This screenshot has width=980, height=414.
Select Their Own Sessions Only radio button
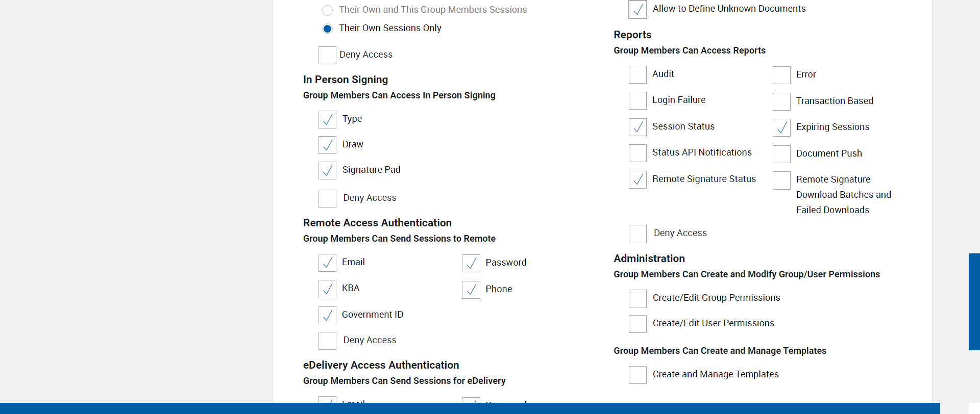click(x=328, y=29)
